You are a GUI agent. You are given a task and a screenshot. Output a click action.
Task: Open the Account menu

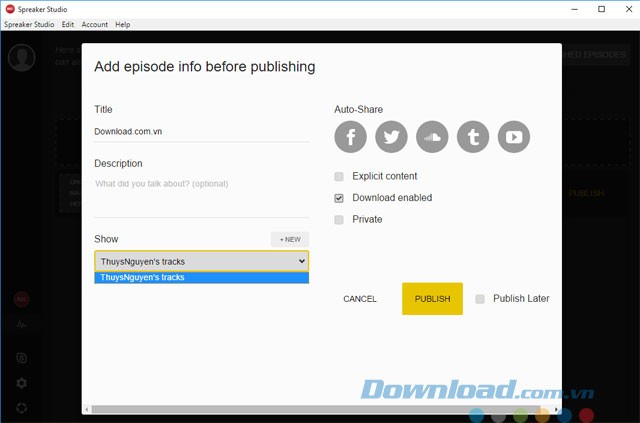click(x=95, y=24)
